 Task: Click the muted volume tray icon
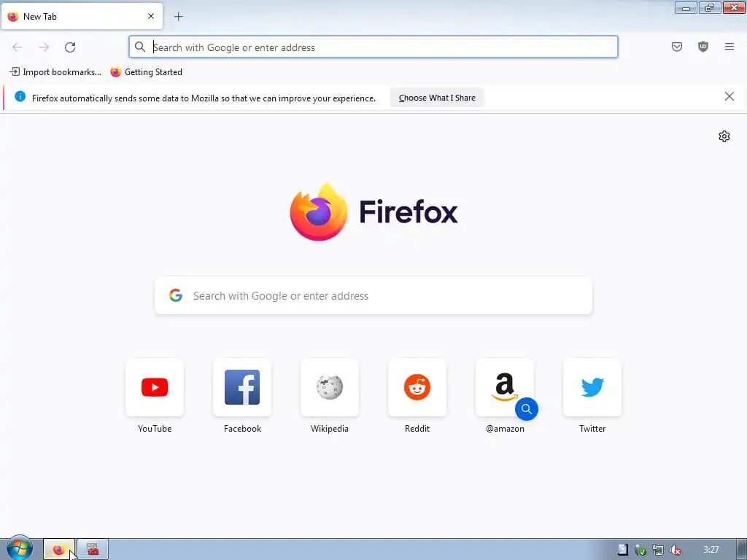[x=675, y=550]
